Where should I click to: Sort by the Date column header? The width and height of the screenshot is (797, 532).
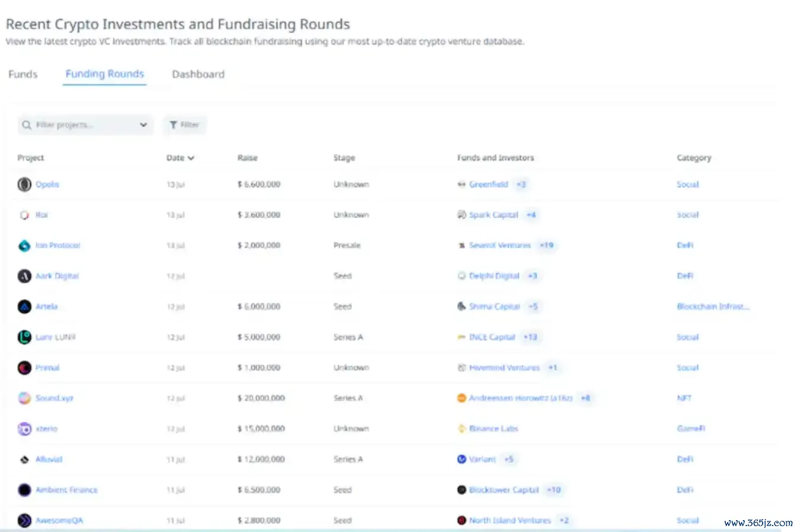click(180, 158)
